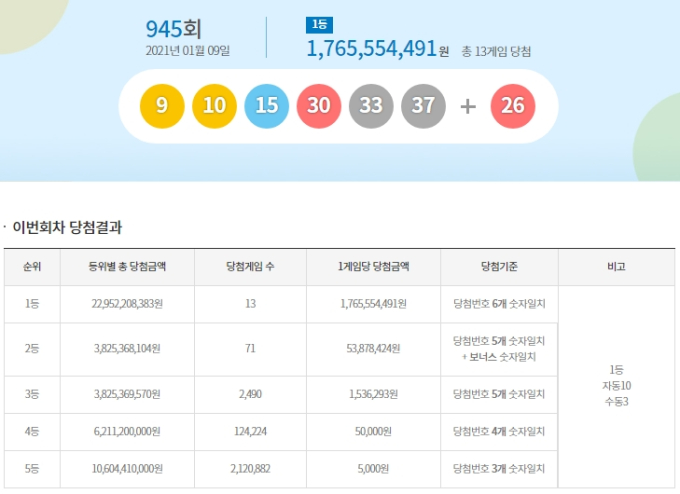The height and width of the screenshot is (494, 680).
Task: Select per-game prize 50,000원
Action: pos(373,432)
